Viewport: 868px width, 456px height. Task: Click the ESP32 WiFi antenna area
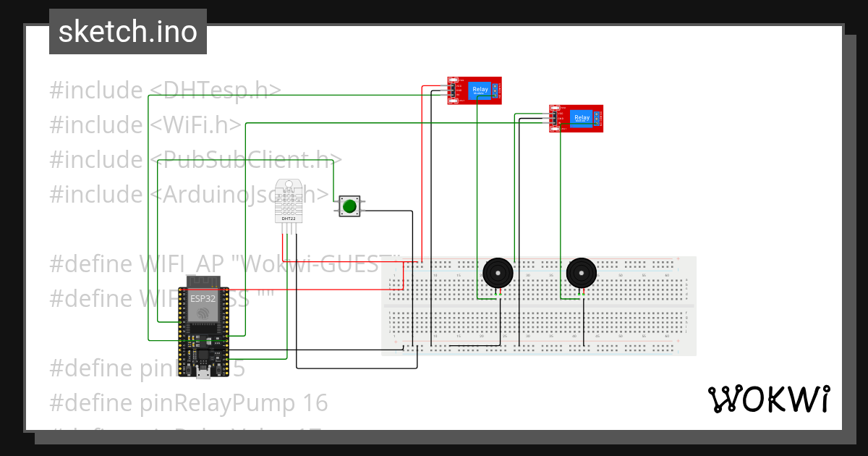pos(203,282)
